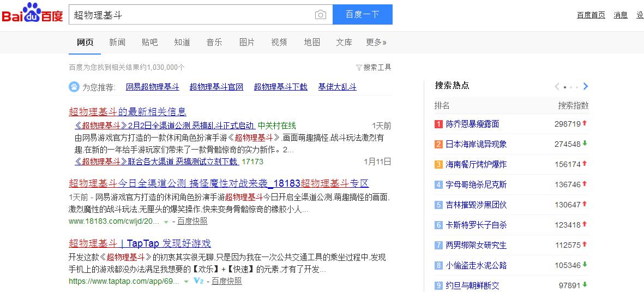Click the www.18183.com/cwljd URL
644x292 pixels.
click(x=114, y=221)
